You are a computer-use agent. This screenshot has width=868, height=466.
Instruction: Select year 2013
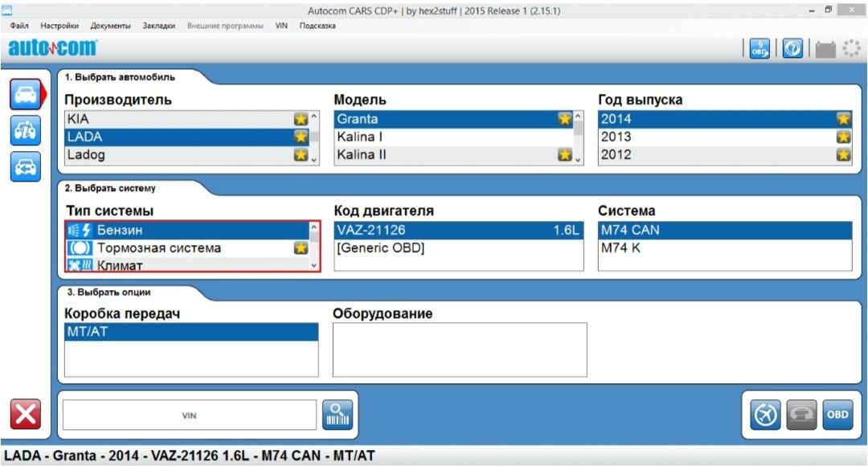coord(725,137)
